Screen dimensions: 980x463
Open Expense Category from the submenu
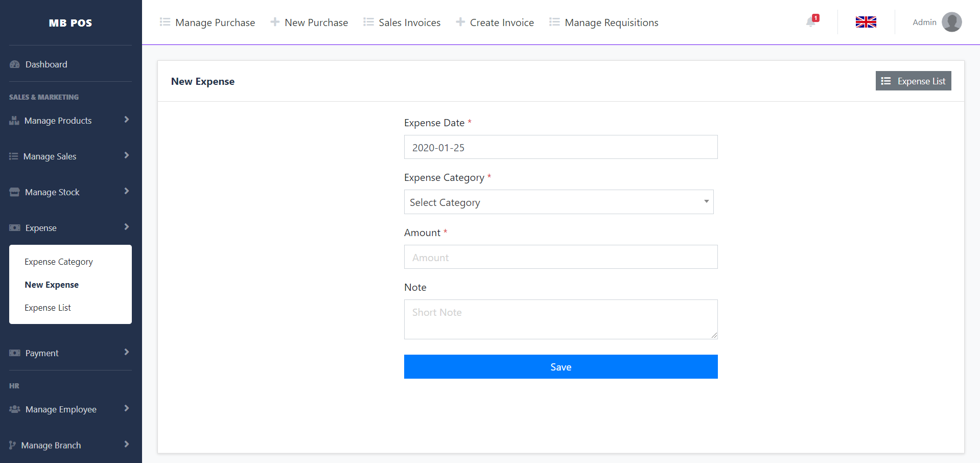click(x=59, y=261)
